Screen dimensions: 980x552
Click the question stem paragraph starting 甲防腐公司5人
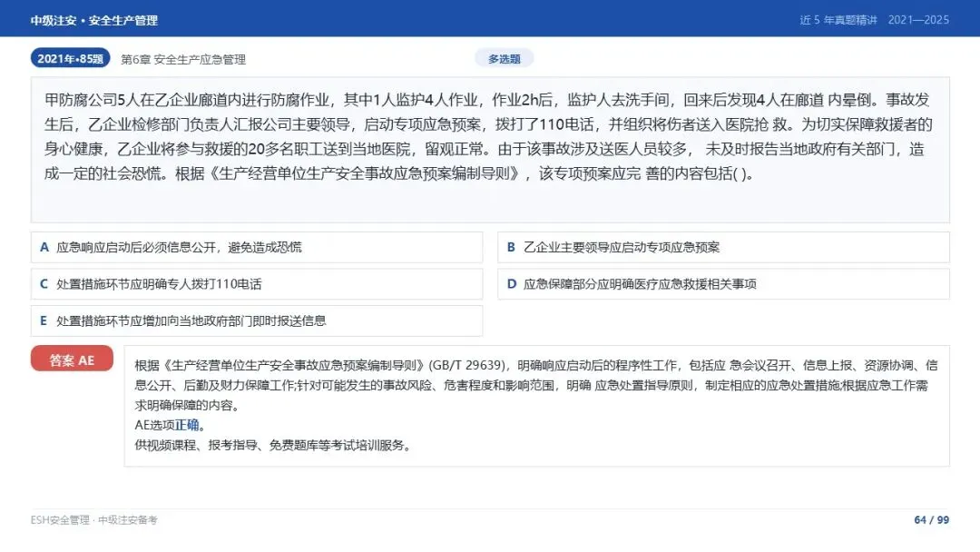(489, 136)
